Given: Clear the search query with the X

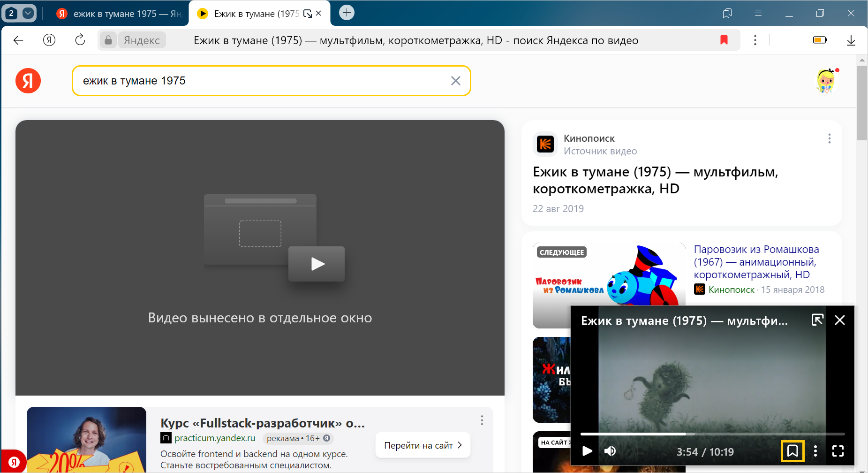Looking at the screenshot, I should click(x=455, y=81).
